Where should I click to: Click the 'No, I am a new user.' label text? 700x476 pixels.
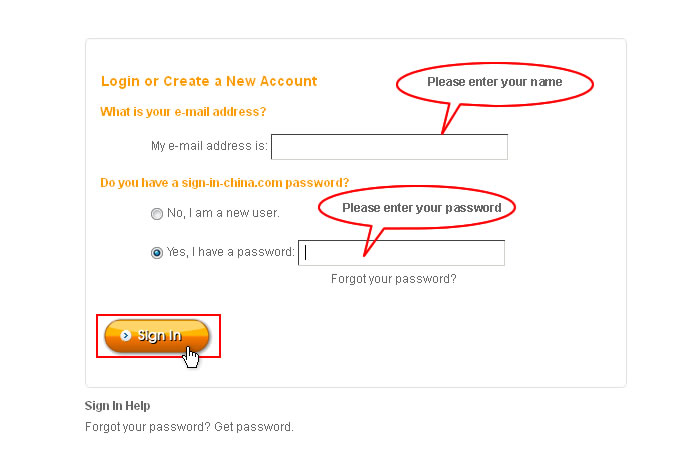[x=223, y=213]
